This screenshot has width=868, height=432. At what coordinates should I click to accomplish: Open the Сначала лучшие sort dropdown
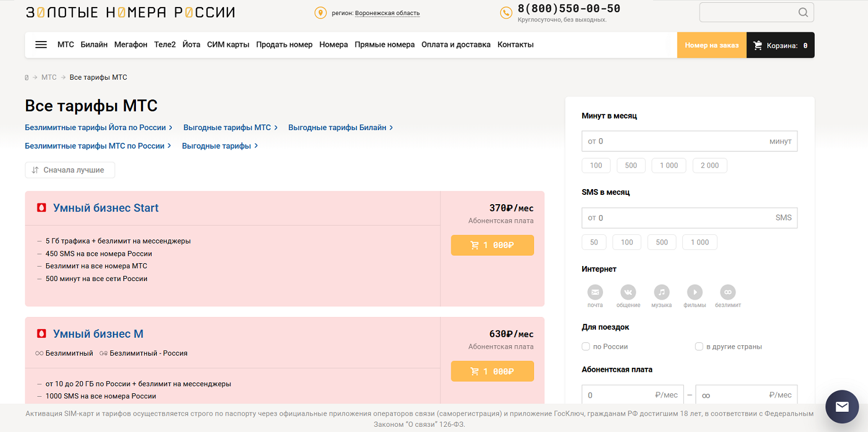70,170
